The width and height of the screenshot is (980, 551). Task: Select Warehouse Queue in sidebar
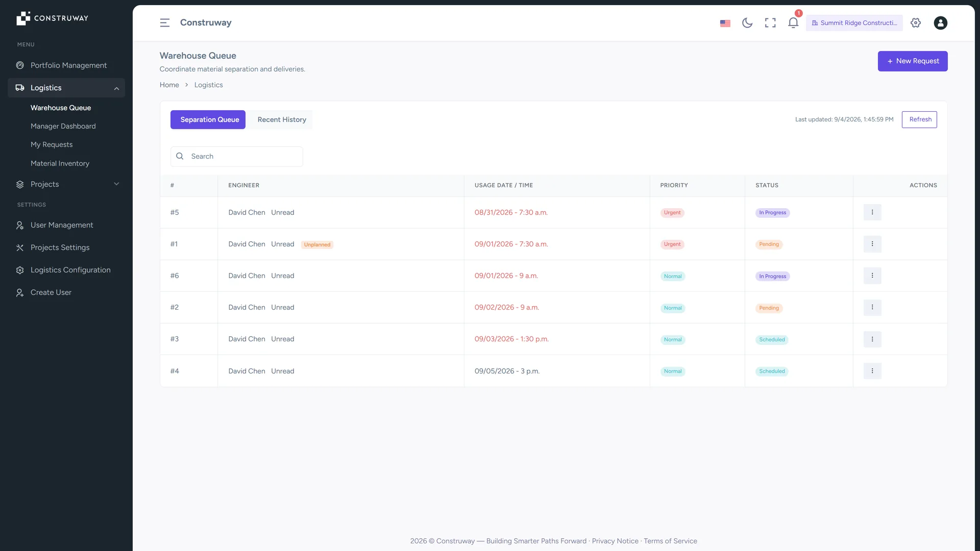[x=61, y=108]
